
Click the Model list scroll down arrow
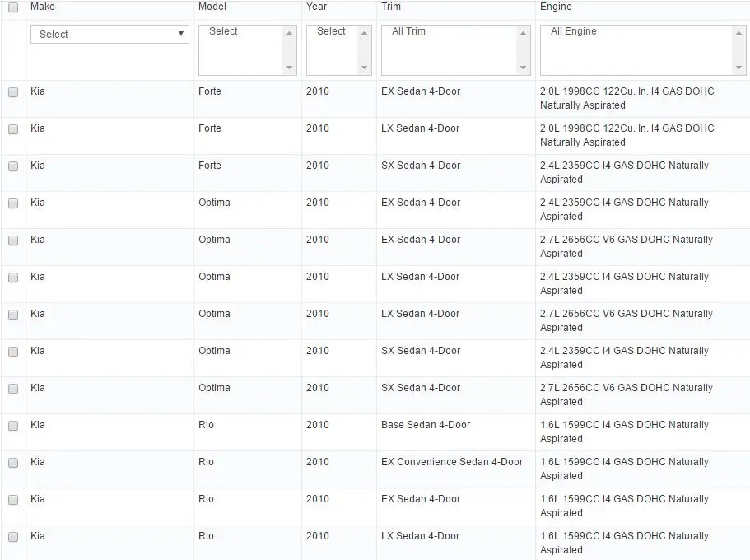tap(290, 68)
